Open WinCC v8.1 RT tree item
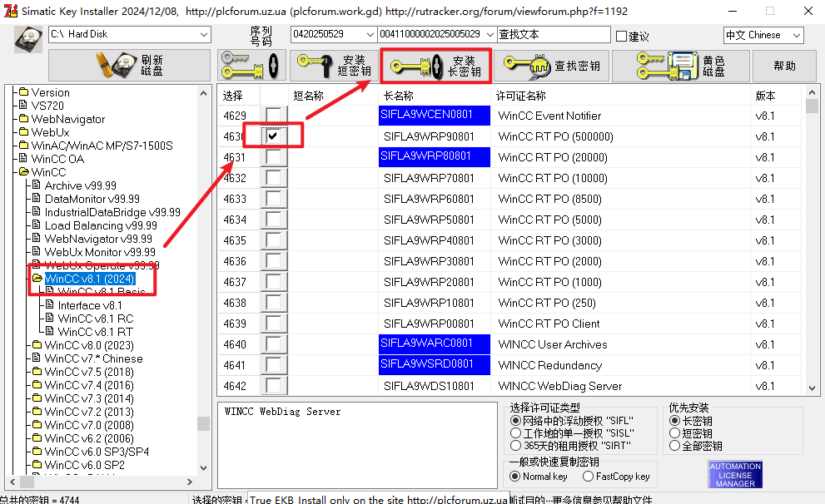 95,332
